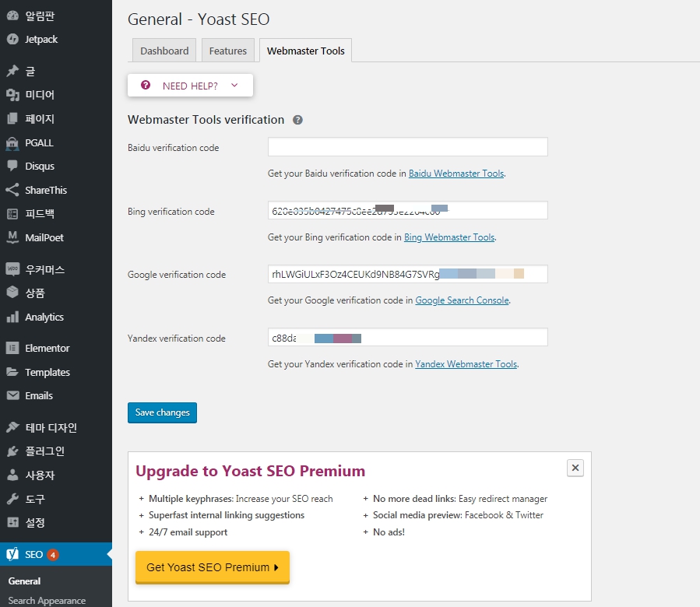Image resolution: width=700 pixels, height=607 pixels.
Task: Click the MailPoet icon in sidebar
Action: click(x=12, y=237)
